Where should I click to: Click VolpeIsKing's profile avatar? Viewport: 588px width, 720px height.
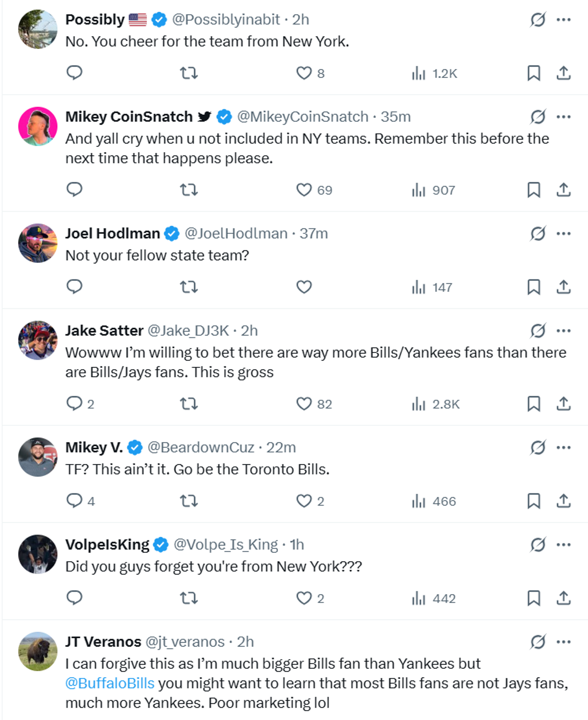tap(38, 554)
